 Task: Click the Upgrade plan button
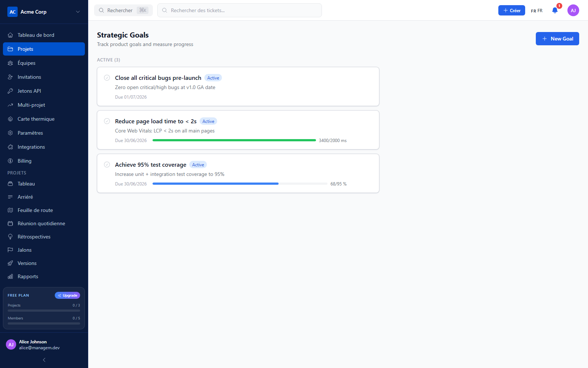pyautogui.click(x=68, y=296)
